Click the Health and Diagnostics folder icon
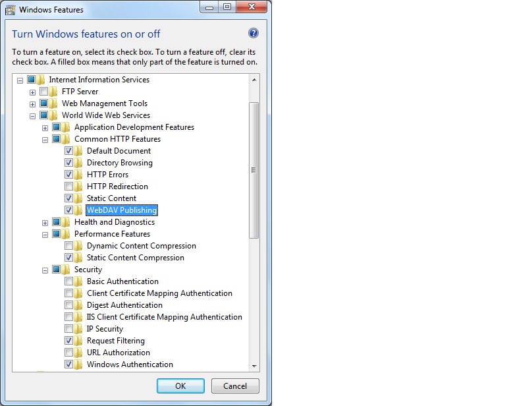532x406 pixels. (x=65, y=222)
